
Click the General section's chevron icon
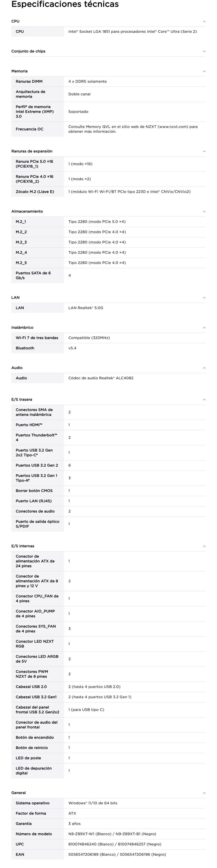coord(204,793)
